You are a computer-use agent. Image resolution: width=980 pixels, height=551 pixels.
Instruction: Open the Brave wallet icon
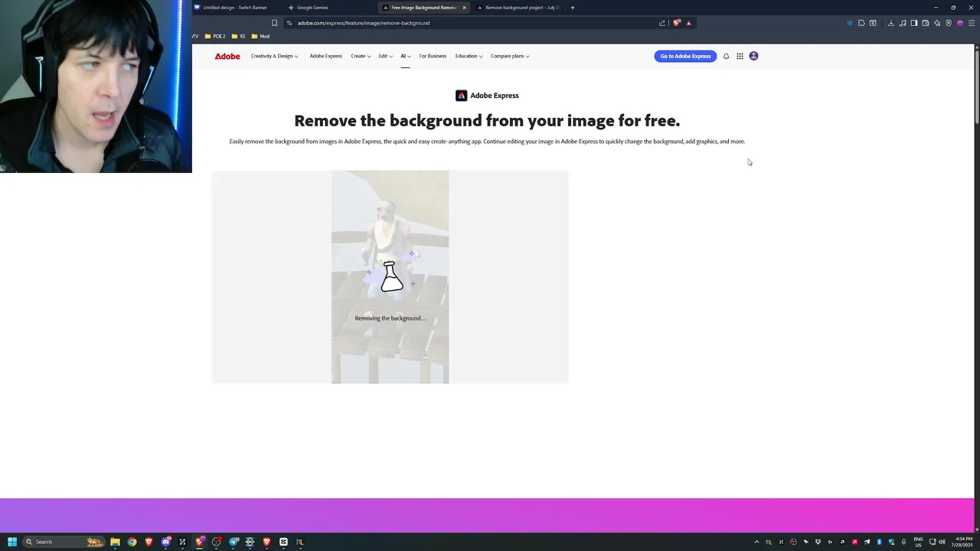(926, 23)
